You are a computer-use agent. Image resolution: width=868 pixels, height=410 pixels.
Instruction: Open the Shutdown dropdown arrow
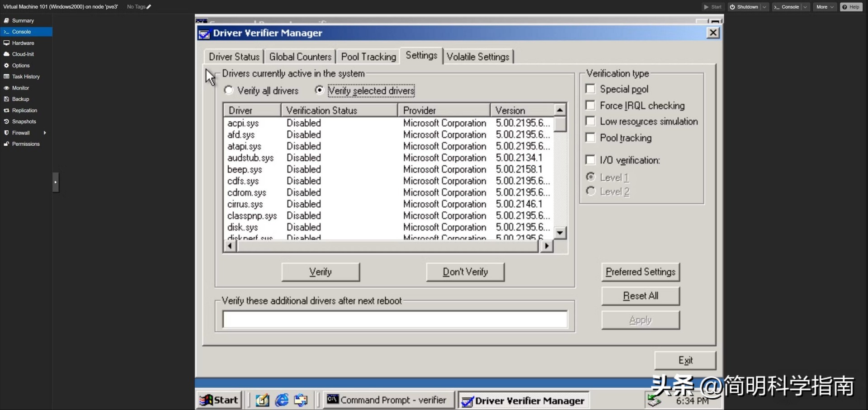pyautogui.click(x=764, y=7)
